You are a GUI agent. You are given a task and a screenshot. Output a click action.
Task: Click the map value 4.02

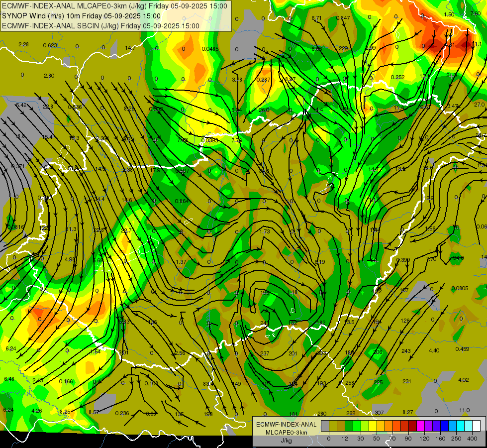464,380
